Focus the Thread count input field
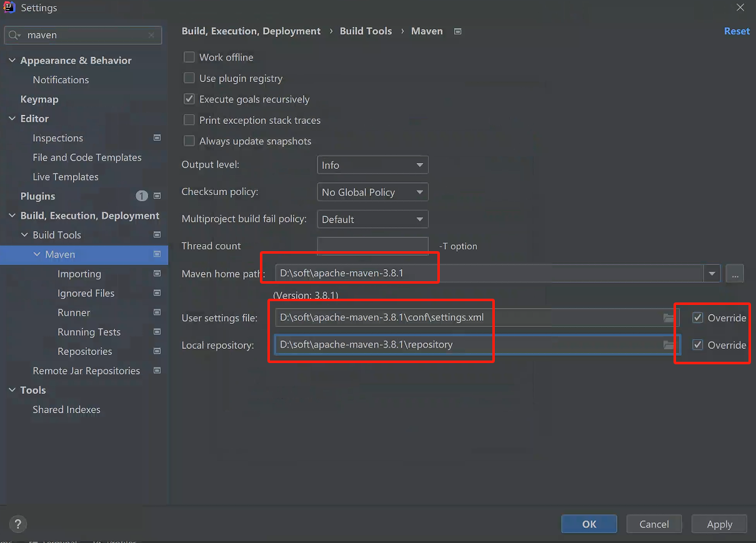Image resolution: width=756 pixels, height=543 pixels. (x=373, y=246)
